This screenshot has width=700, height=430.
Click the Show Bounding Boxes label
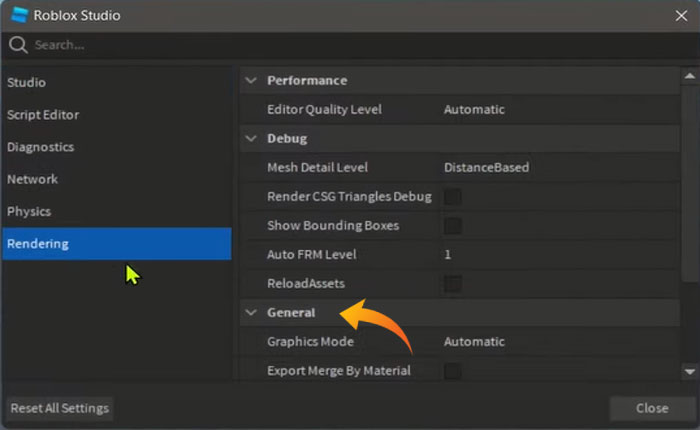(x=333, y=225)
